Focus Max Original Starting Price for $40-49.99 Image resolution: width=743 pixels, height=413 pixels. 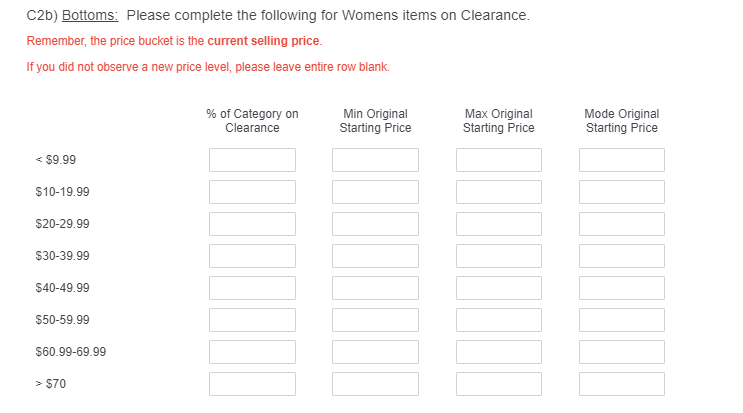tap(499, 288)
